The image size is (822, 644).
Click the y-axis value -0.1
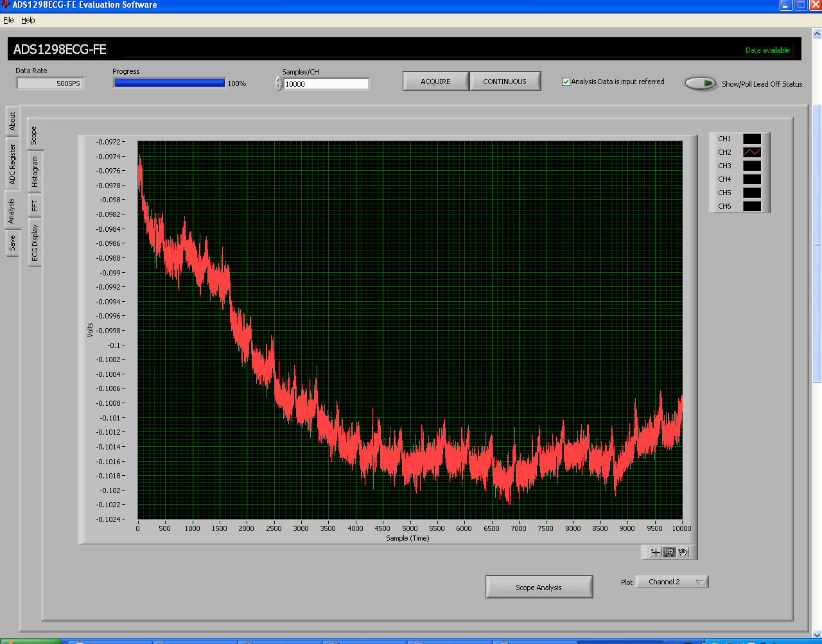pos(113,345)
